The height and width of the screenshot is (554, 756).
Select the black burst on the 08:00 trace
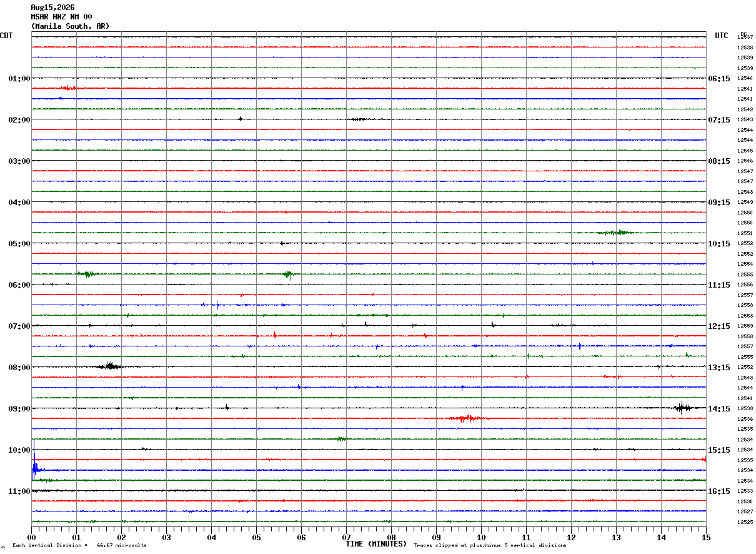[x=111, y=366]
